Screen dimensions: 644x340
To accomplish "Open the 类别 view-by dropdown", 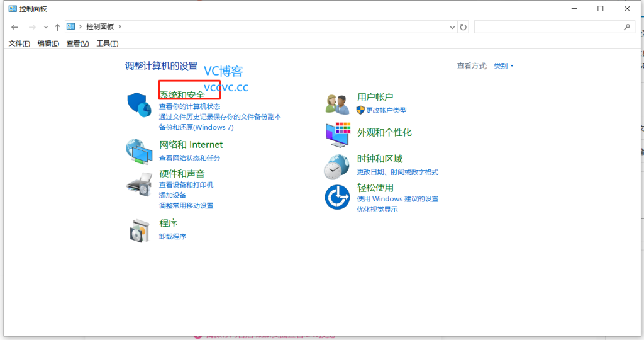I will [x=504, y=65].
